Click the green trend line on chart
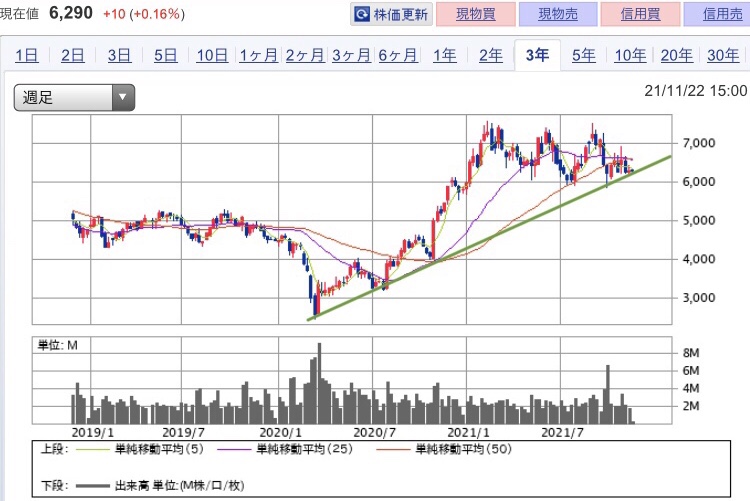 point(489,238)
